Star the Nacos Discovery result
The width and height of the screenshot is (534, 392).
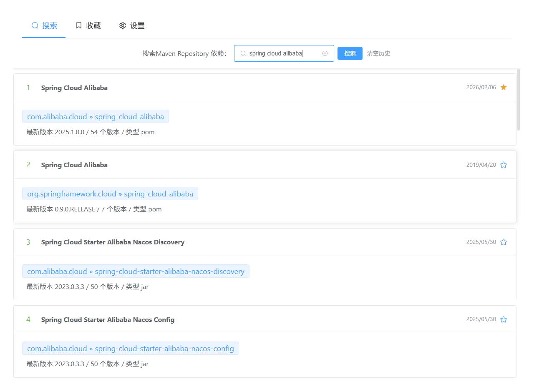[x=504, y=242]
